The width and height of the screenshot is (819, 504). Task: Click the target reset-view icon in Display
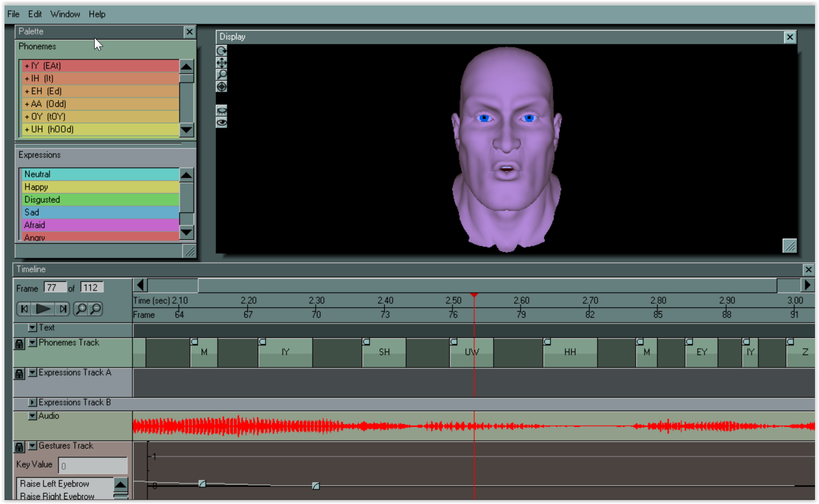221,87
